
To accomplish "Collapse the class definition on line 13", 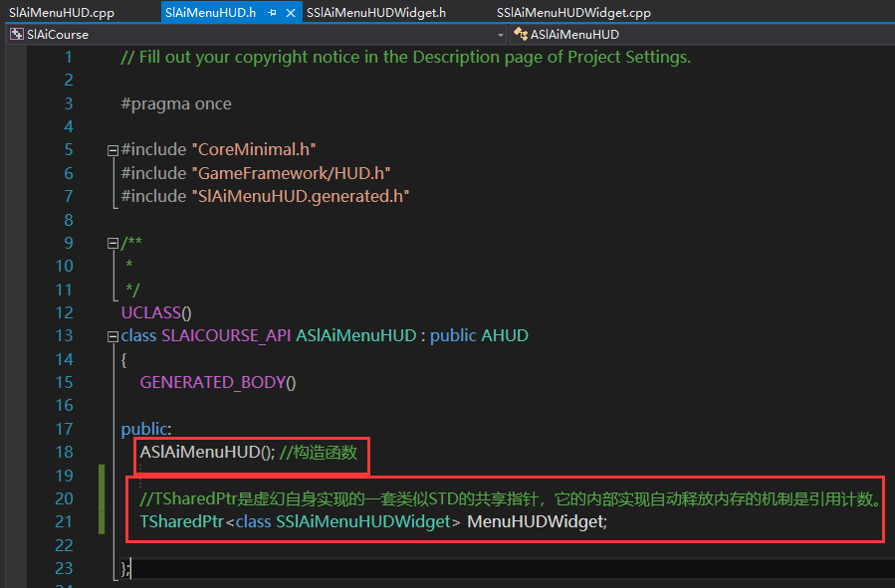I will pyautogui.click(x=112, y=336).
